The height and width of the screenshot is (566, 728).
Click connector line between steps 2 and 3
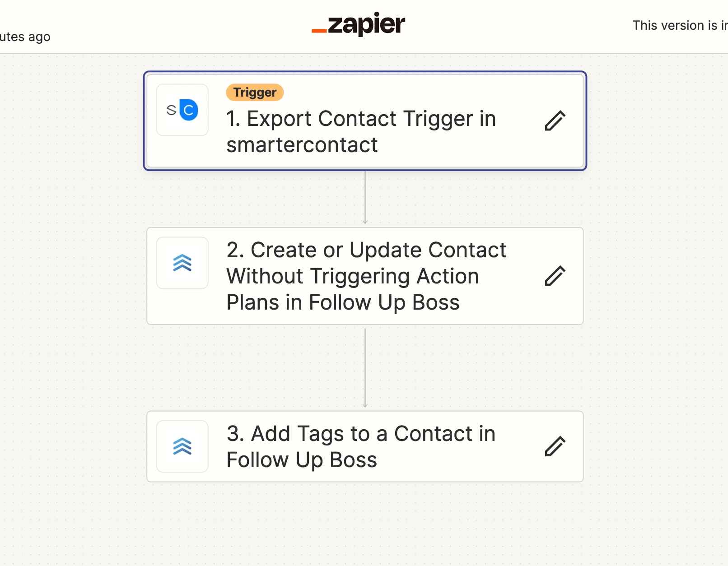click(365, 366)
